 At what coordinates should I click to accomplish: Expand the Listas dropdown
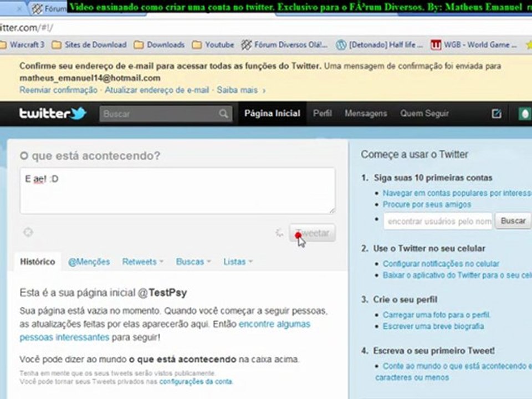[238, 262]
